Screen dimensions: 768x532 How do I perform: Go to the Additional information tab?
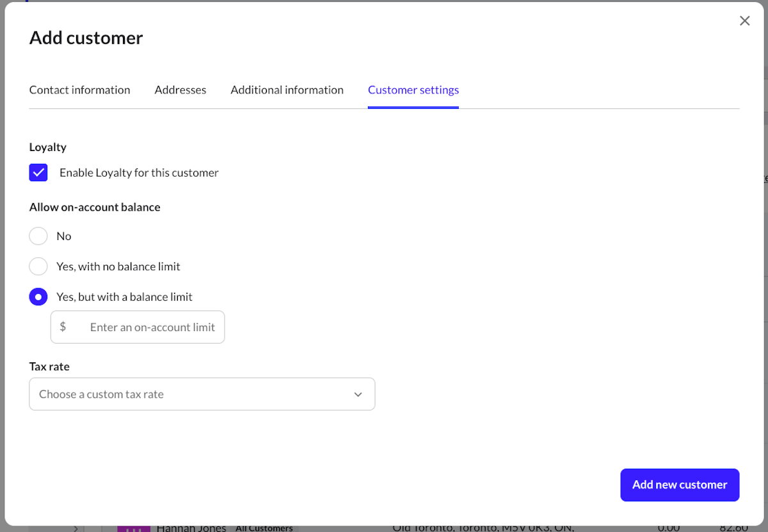pos(287,90)
